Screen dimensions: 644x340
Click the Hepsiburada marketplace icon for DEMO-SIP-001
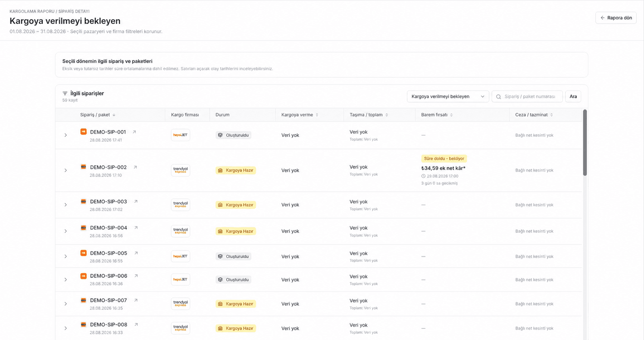click(x=84, y=131)
